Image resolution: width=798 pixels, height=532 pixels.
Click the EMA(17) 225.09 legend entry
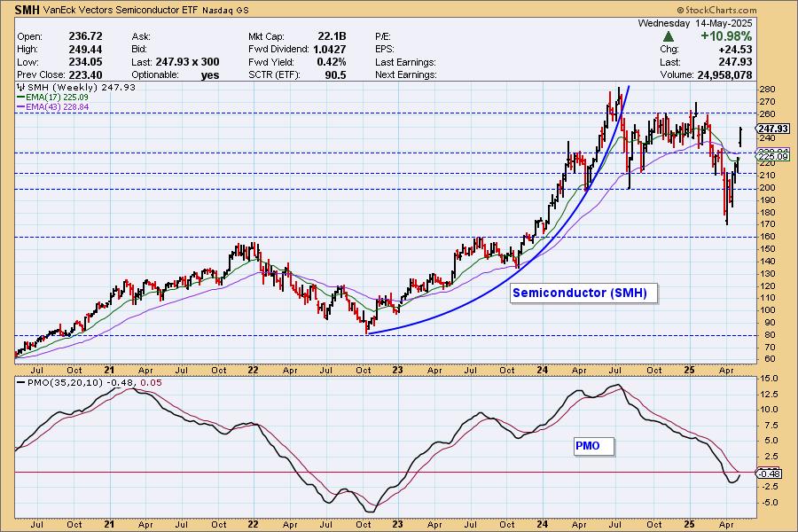click(53, 97)
